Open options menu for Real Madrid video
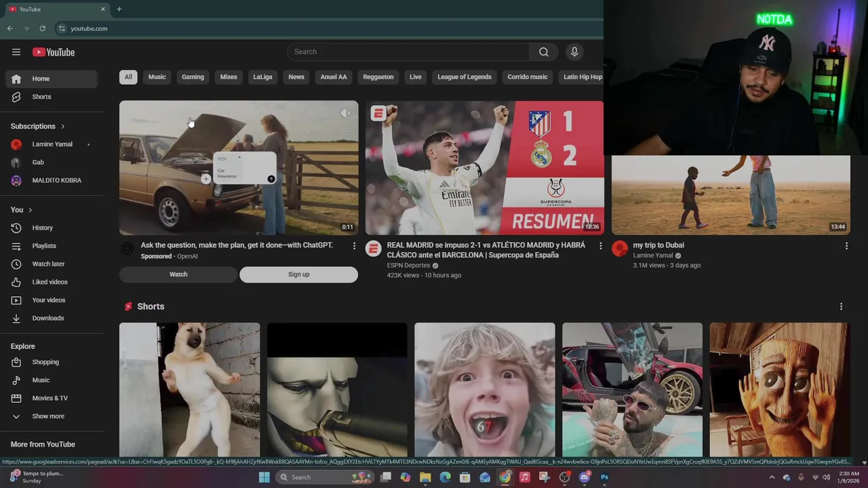868x488 pixels. tap(600, 246)
